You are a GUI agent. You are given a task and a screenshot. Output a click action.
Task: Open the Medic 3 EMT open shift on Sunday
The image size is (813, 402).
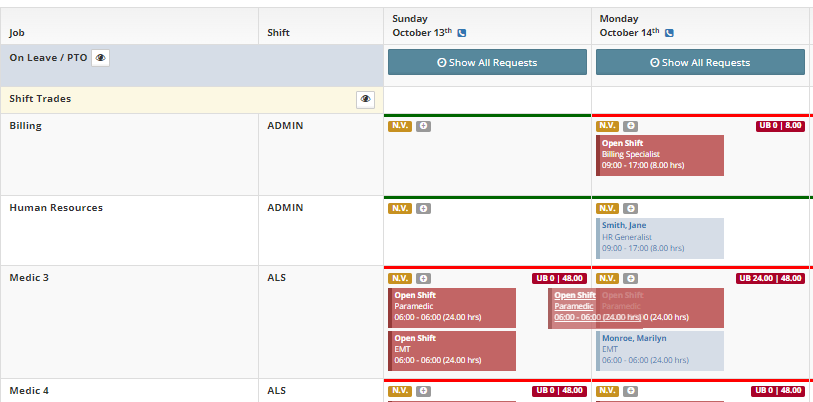(x=451, y=350)
